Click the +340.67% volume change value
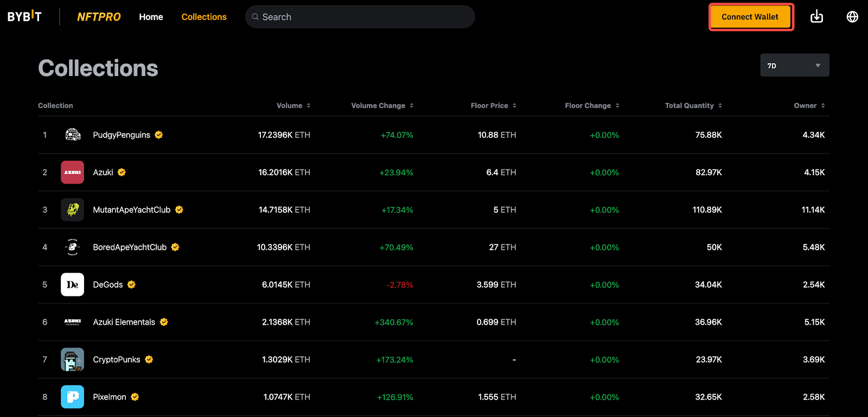 coord(394,323)
